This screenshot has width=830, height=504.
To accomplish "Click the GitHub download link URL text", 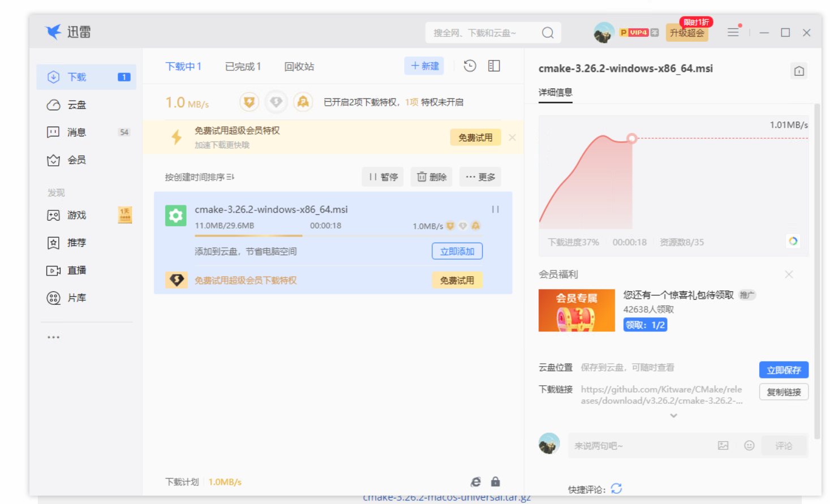I will point(661,395).
